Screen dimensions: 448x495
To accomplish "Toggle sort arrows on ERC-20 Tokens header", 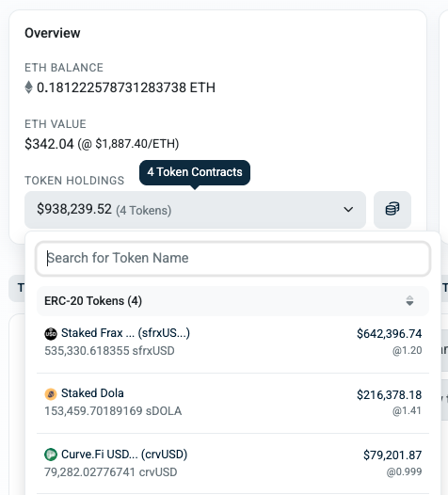I will (x=409, y=301).
